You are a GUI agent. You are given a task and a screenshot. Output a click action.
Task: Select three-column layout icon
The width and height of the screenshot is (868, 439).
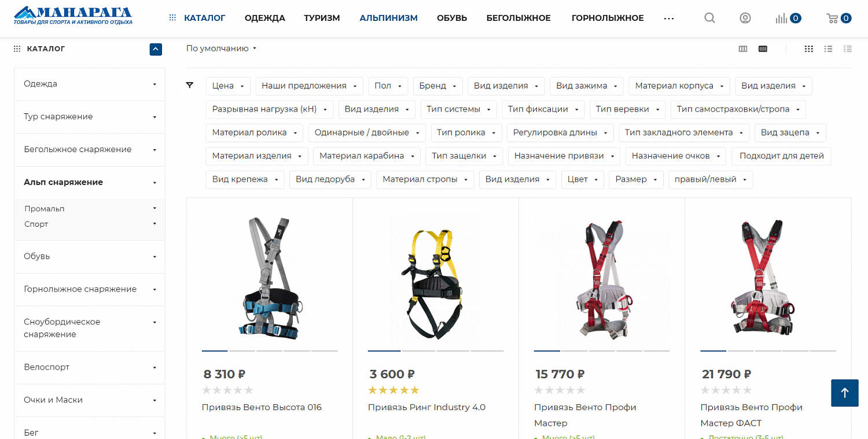743,49
